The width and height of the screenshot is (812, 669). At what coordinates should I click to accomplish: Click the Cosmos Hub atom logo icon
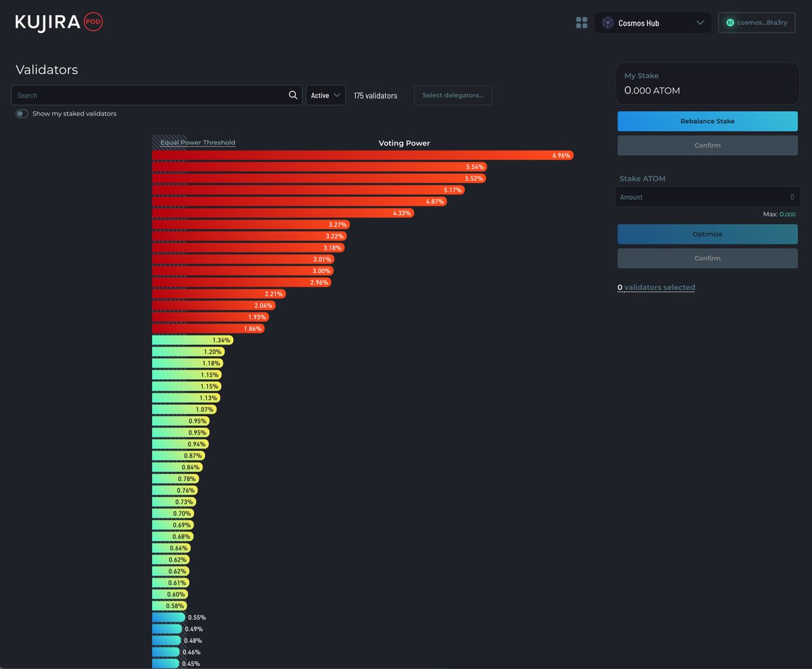[607, 22]
